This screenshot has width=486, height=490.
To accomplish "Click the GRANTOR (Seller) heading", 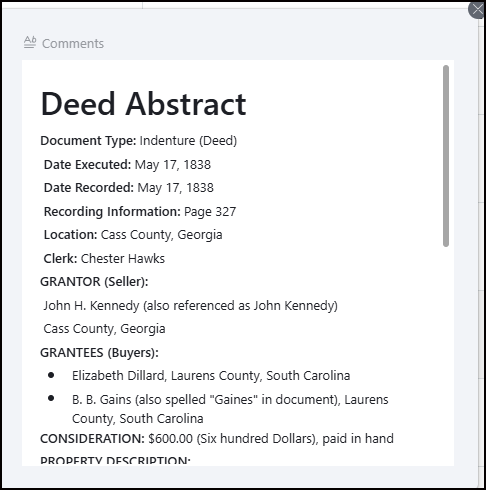I will click(x=94, y=282).
